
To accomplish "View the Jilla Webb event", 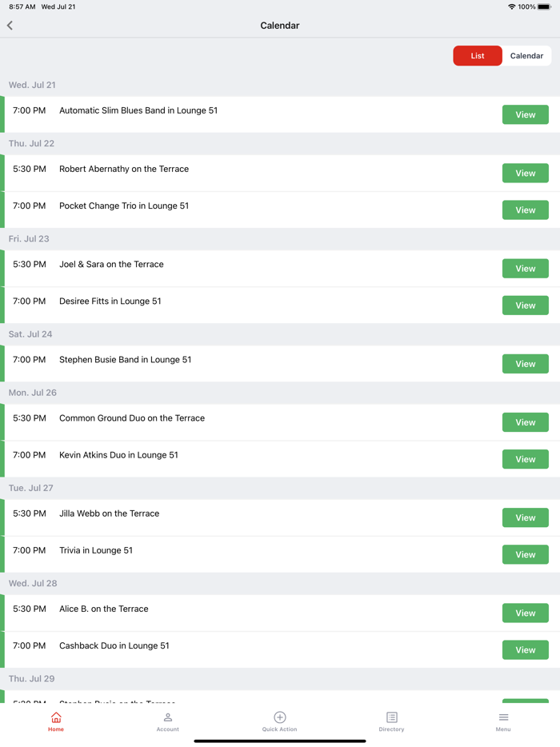I will click(525, 518).
